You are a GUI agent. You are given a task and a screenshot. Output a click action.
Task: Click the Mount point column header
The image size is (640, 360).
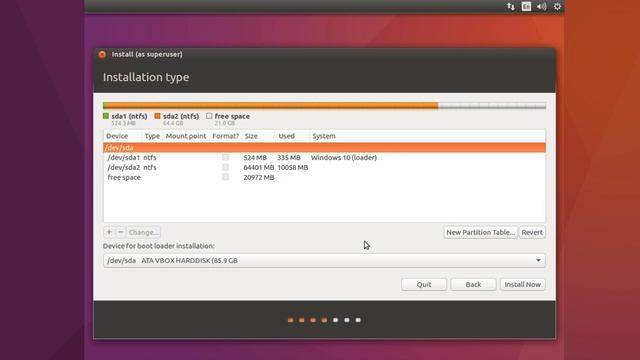(x=186, y=136)
